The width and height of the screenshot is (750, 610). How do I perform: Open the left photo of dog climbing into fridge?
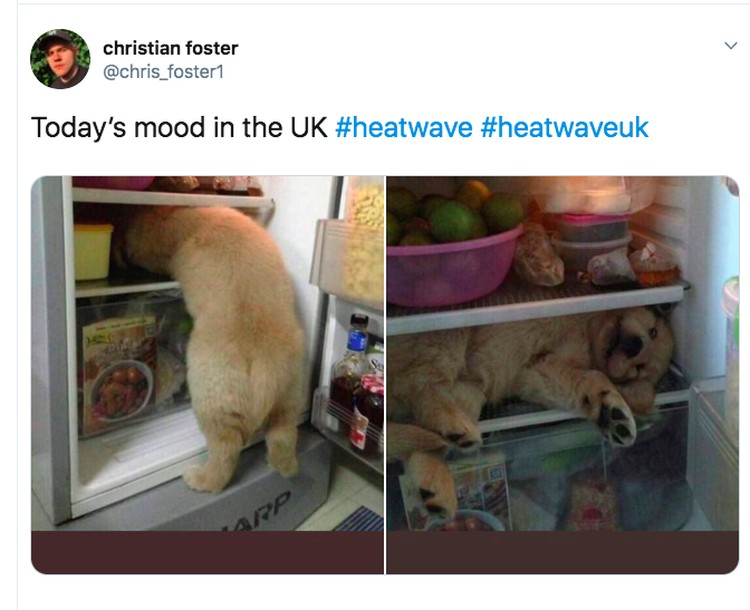[x=208, y=354]
